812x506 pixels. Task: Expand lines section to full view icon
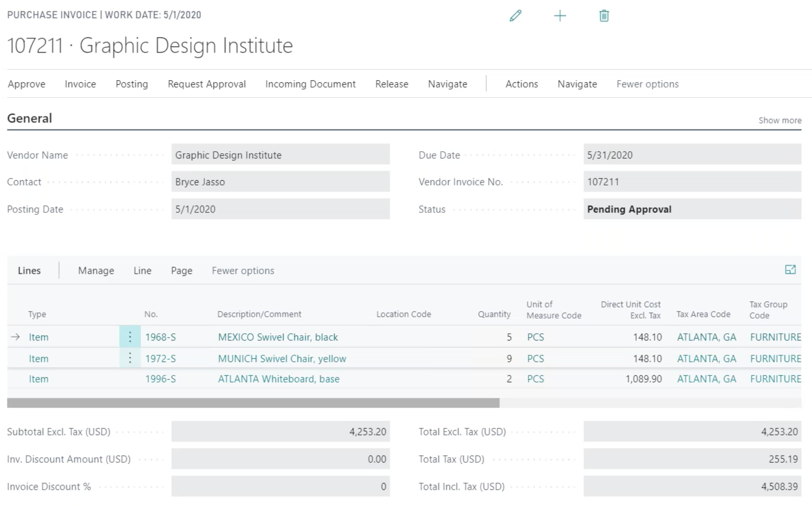click(x=790, y=270)
